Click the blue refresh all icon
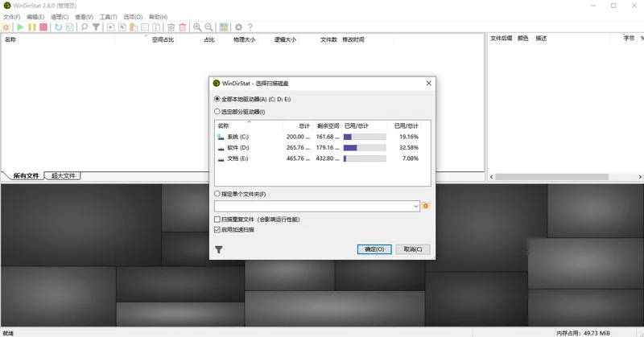This screenshot has width=644, height=337. (58, 27)
